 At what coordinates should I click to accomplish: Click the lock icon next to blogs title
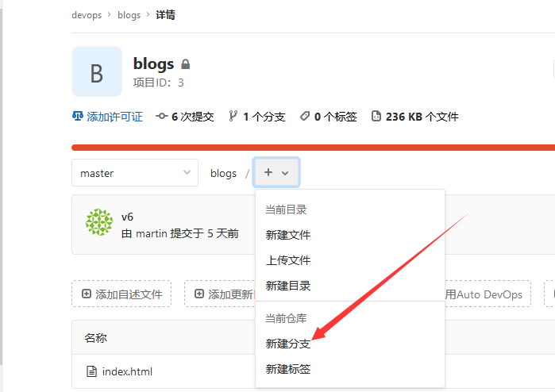(186, 64)
